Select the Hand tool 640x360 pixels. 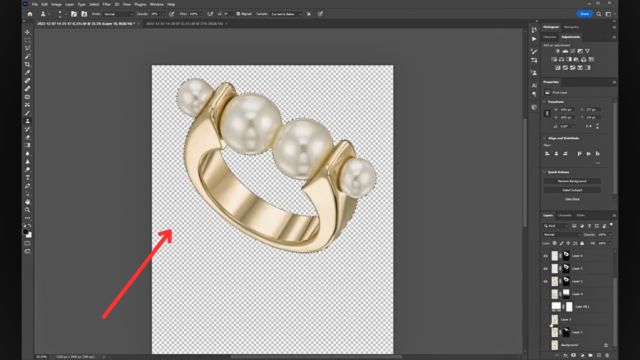coord(27,202)
